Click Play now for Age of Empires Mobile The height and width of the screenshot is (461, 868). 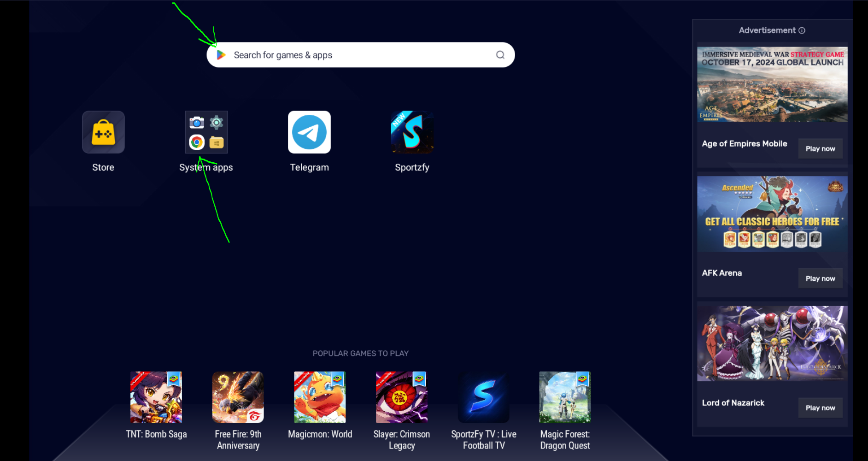821,148
